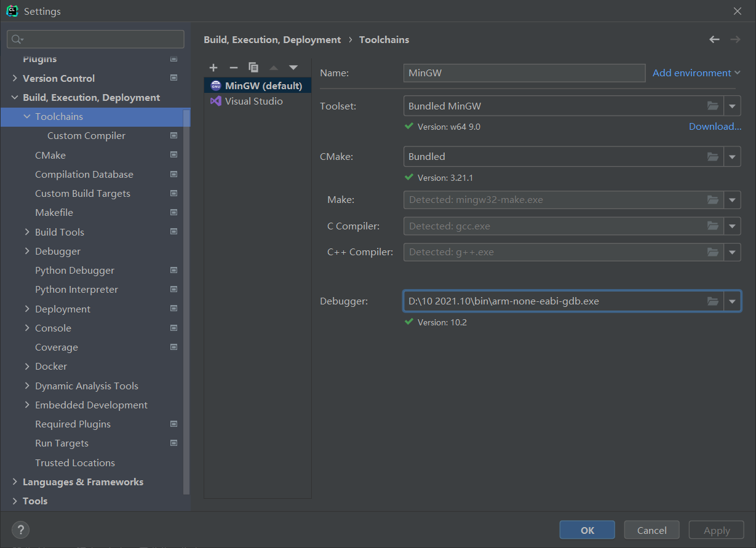Copy the selected toolchain
Screen dimensions: 756x548
(253, 68)
